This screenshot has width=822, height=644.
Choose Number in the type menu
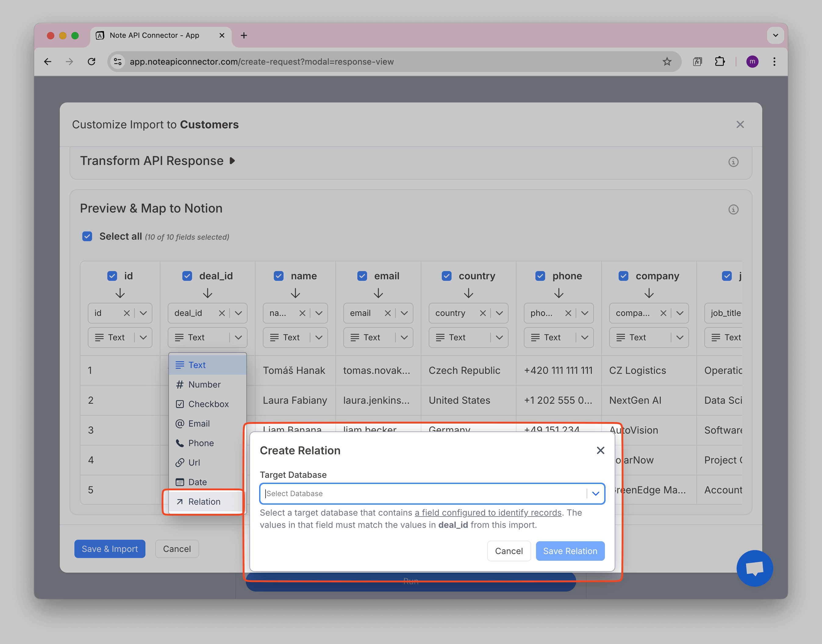pyautogui.click(x=204, y=385)
